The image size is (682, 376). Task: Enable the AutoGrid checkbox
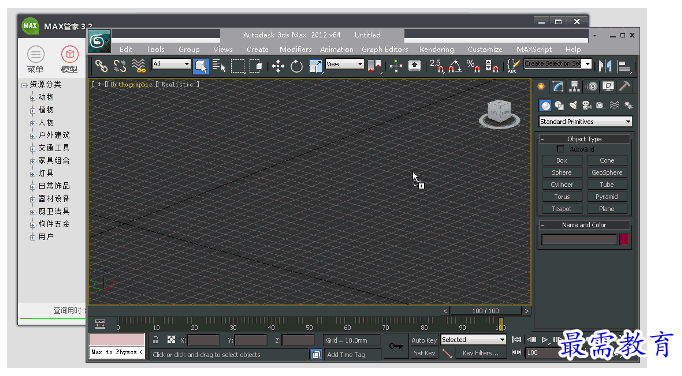[561, 149]
